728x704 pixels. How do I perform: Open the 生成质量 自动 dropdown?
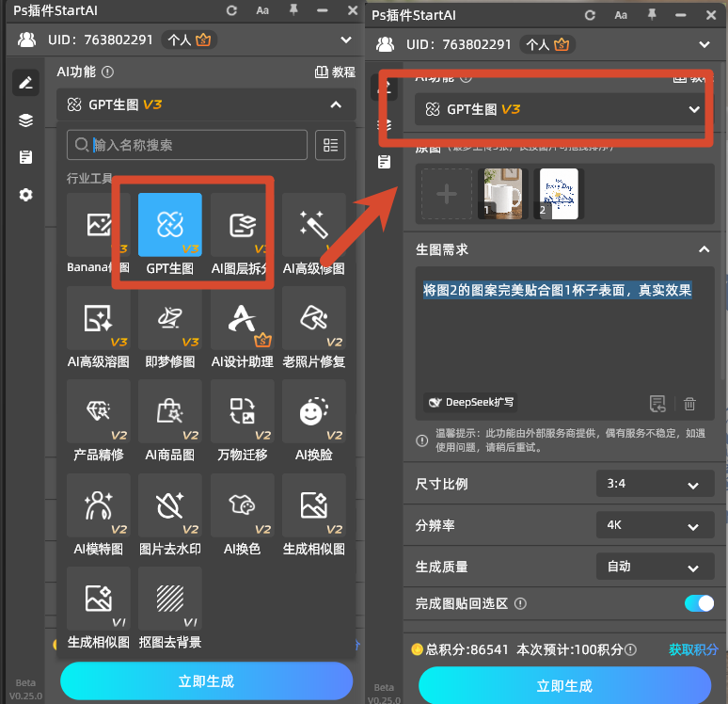(656, 567)
